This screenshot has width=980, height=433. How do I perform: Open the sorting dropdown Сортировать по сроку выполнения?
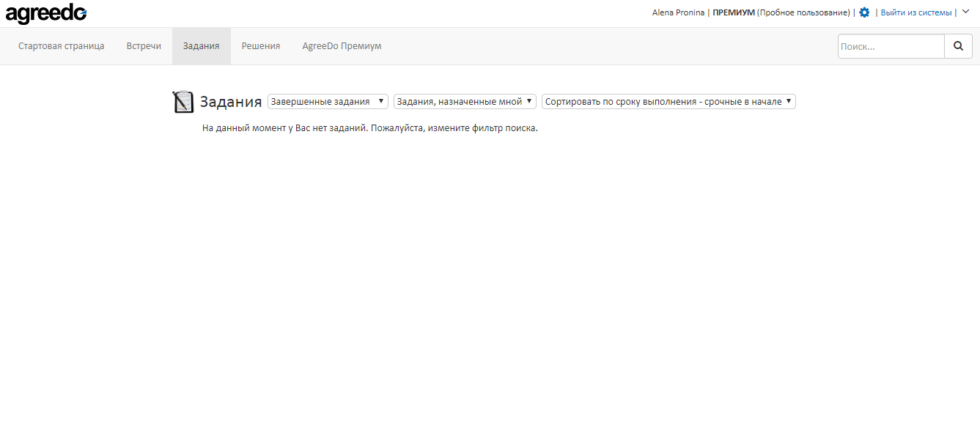click(668, 101)
